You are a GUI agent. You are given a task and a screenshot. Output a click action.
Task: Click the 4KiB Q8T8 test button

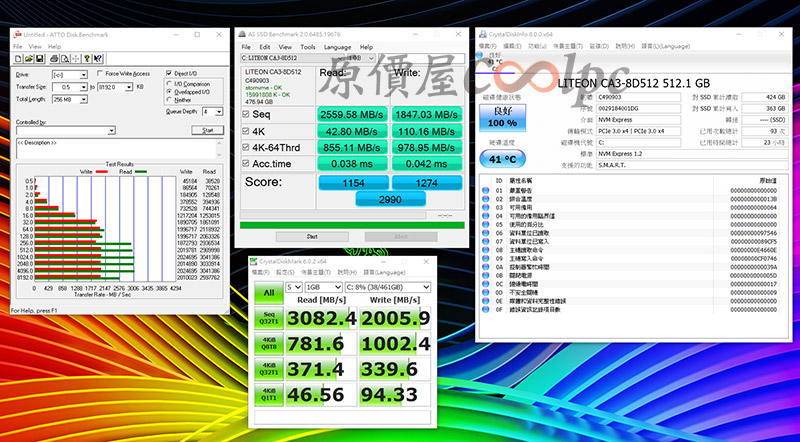[269, 343]
